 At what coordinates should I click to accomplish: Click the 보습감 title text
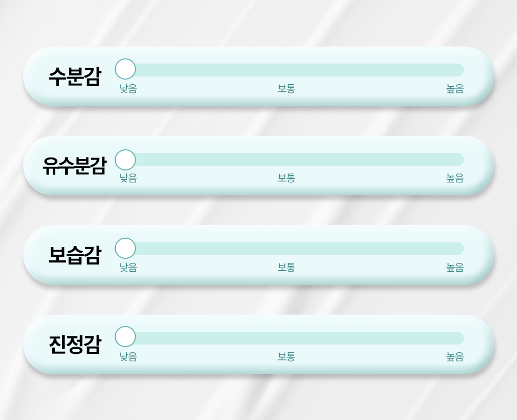click(74, 255)
